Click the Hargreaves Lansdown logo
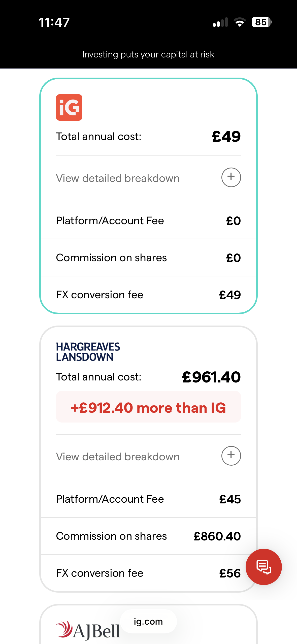The height and width of the screenshot is (644, 297). [x=88, y=352]
